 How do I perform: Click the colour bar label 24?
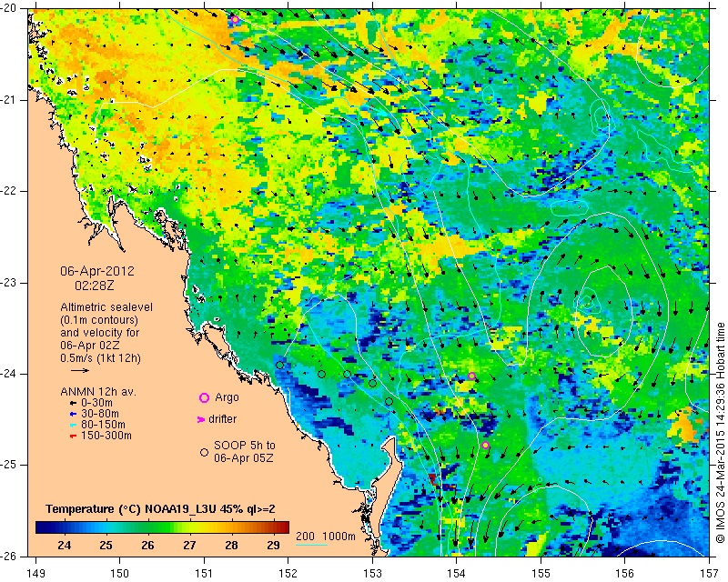[64, 546]
